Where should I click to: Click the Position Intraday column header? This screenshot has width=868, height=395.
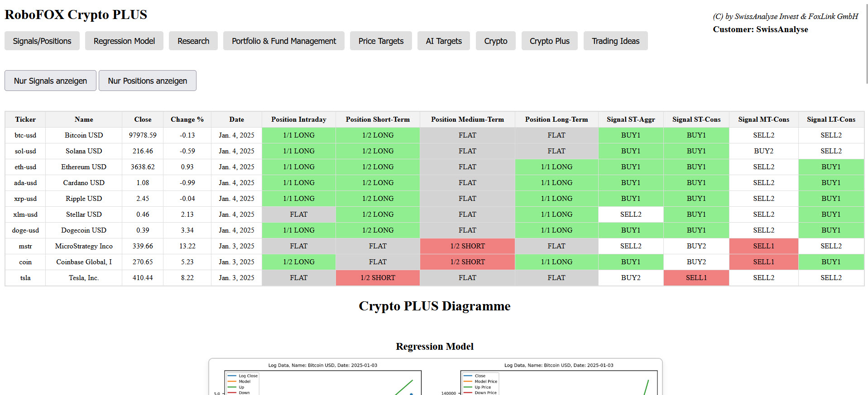point(299,119)
